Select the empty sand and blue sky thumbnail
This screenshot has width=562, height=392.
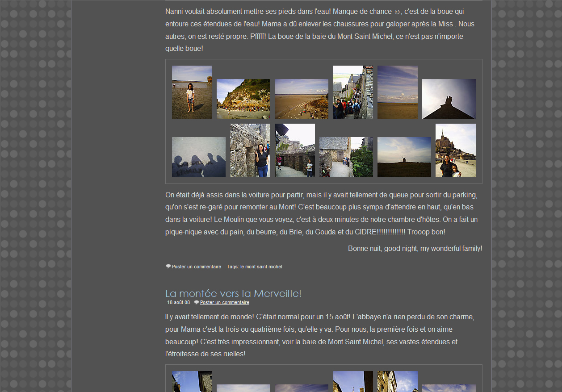pos(398,92)
